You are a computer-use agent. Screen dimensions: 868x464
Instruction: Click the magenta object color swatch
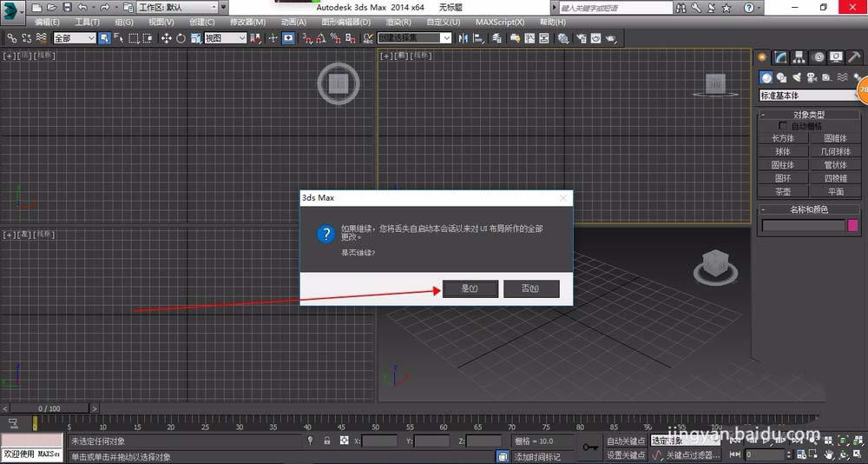click(x=853, y=225)
